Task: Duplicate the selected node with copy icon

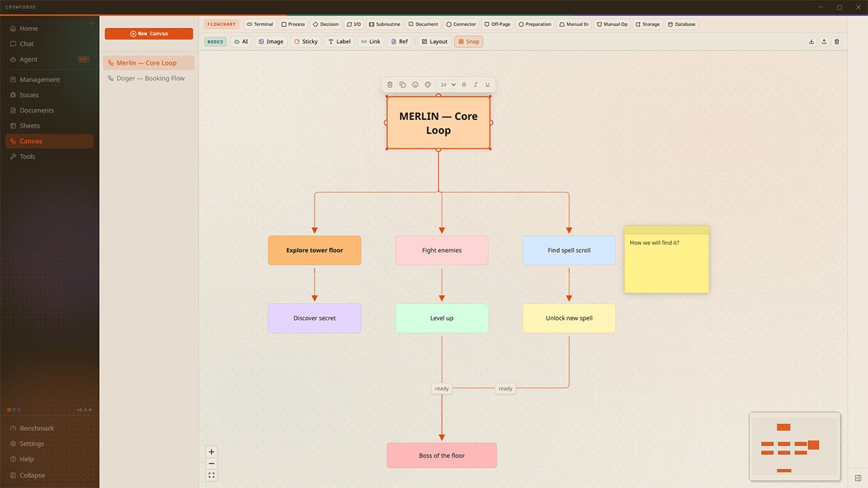Action: (402, 85)
